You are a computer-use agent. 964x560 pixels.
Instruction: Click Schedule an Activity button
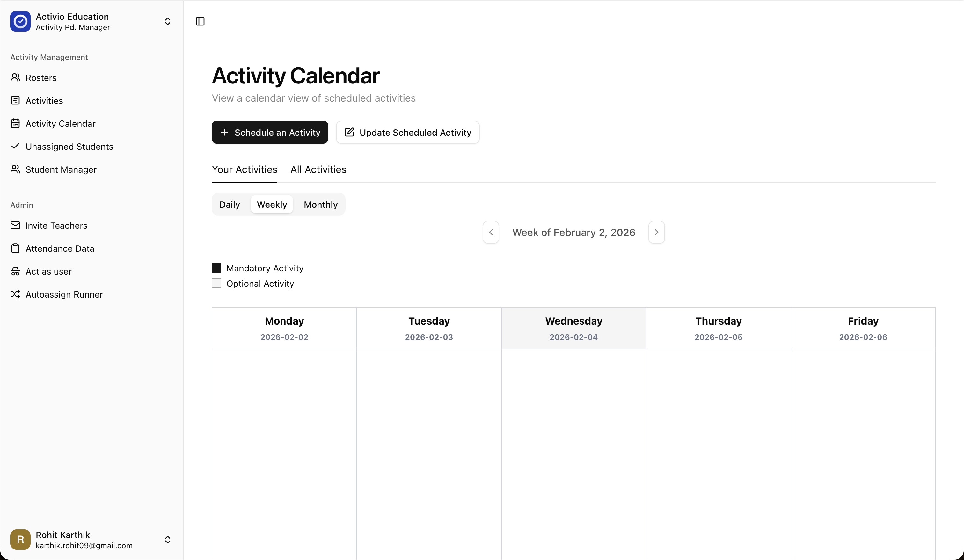point(270,132)
